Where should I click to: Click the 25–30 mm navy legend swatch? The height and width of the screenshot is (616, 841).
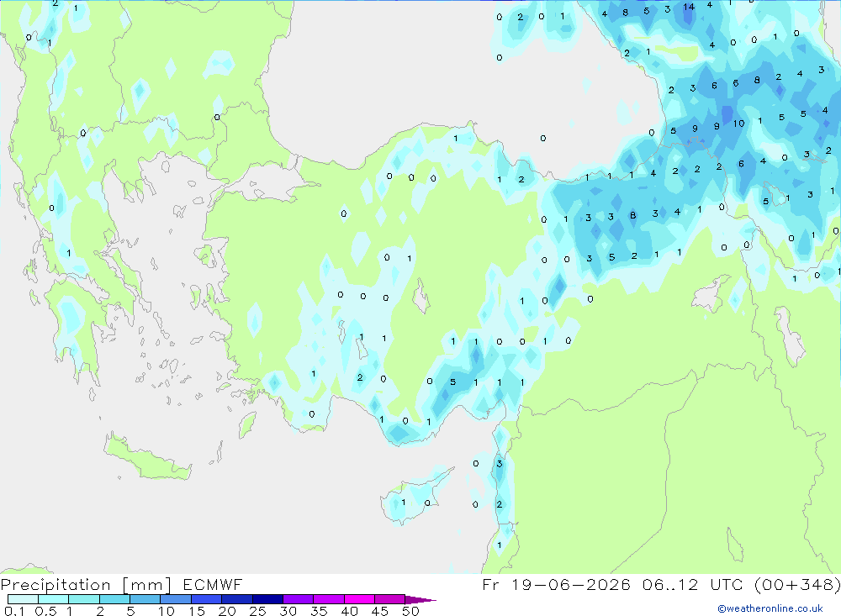click(267, 599)
